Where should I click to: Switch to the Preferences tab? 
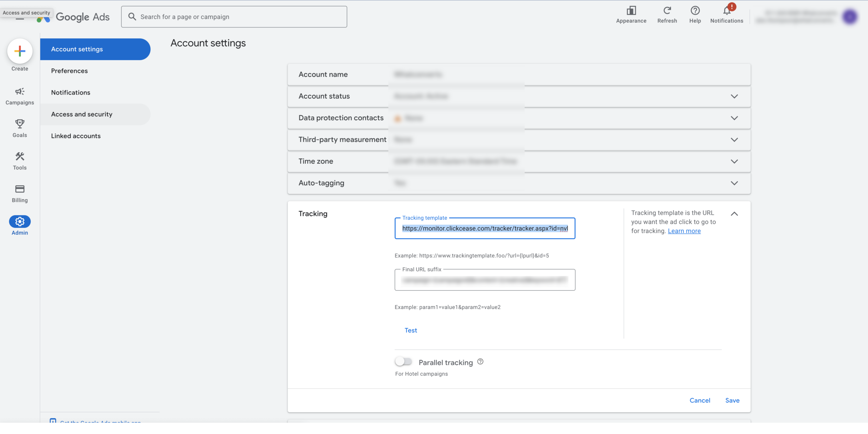pos(69,71)
